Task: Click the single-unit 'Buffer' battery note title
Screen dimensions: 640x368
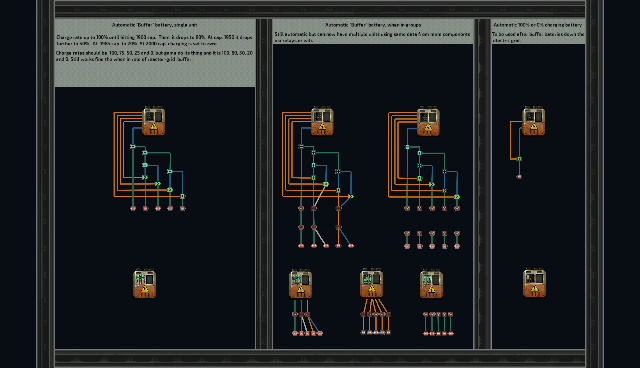Action: [x=155, y=25]
